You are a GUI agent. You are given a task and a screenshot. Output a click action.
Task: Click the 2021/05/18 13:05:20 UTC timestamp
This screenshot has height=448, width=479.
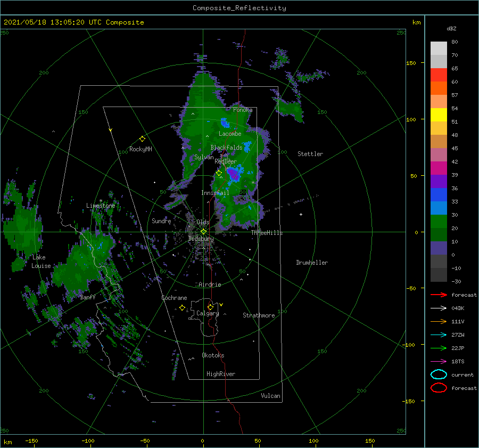52,22
